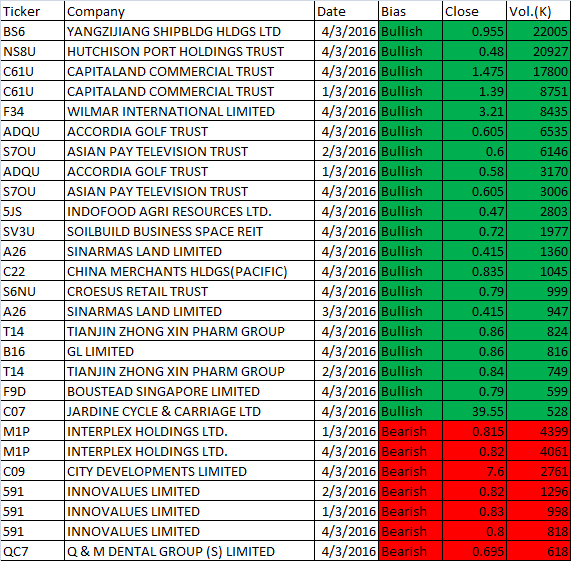Select date cell 3/3/2016
The width and height of the screenshot is (575, 561).
[346, 311]
